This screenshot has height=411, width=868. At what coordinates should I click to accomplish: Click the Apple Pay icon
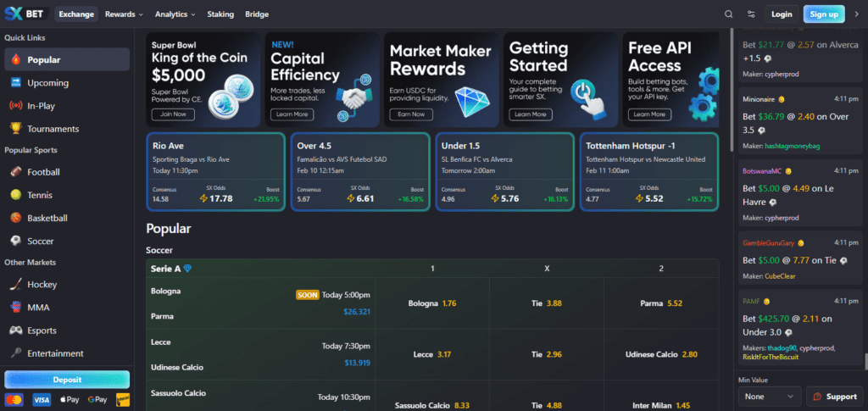point(70,399)
